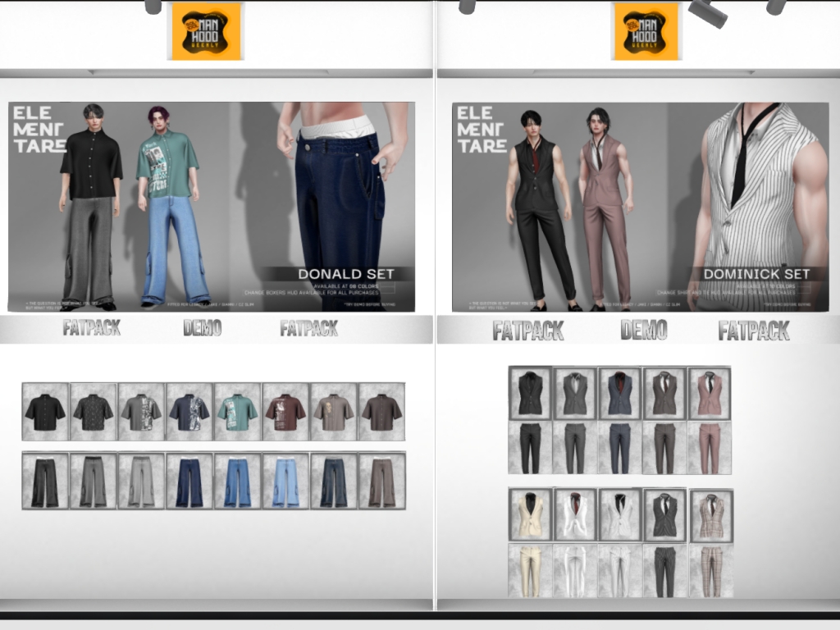Get the Donald Set Demo

pos(203,328)
